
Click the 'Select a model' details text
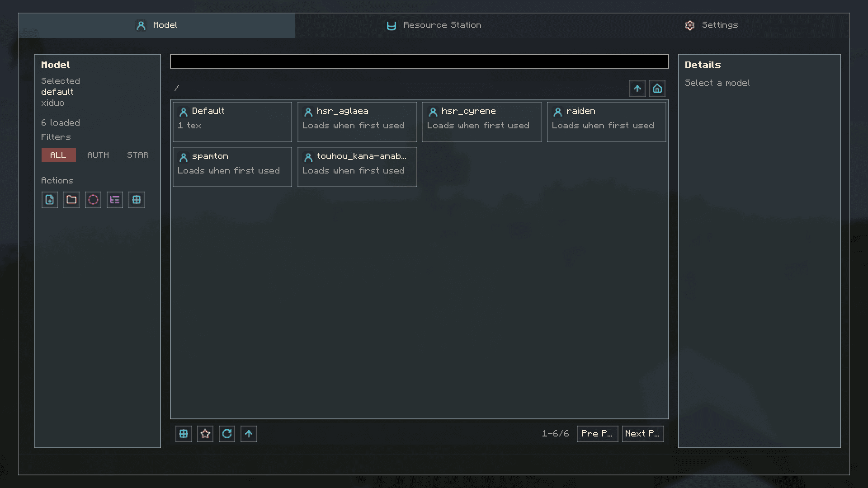(x=717, y=83)
